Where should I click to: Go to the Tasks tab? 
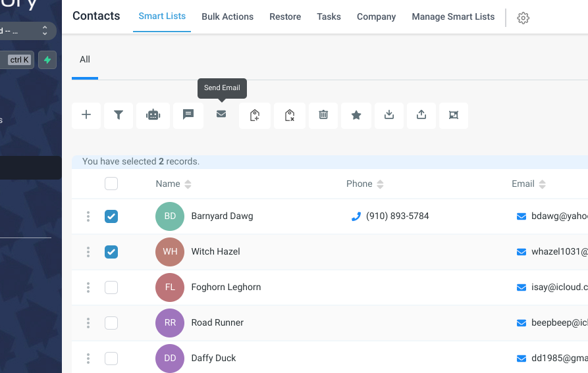pyautogui.click(x=329, y=17)
